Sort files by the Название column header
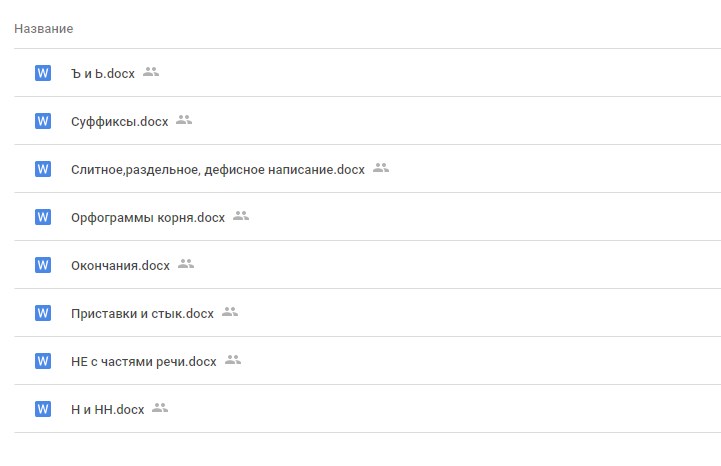 (44, 29)
